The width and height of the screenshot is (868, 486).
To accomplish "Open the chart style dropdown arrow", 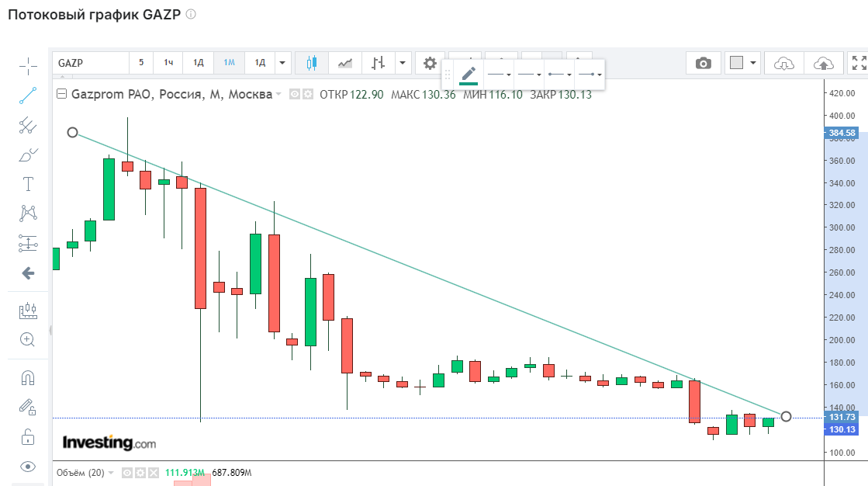I will click(403, 63).
